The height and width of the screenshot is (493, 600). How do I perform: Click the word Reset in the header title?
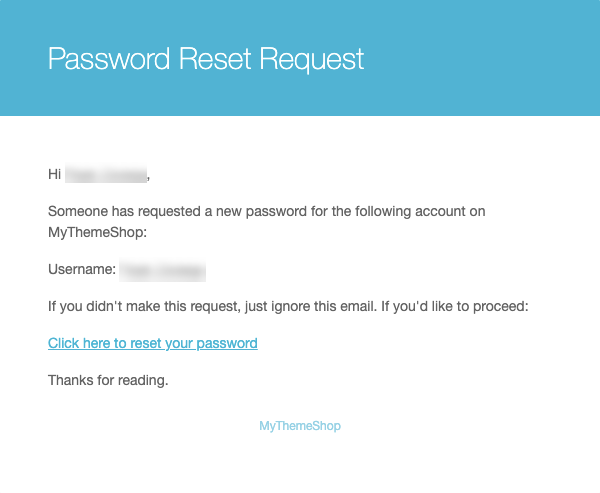point(215,59)
